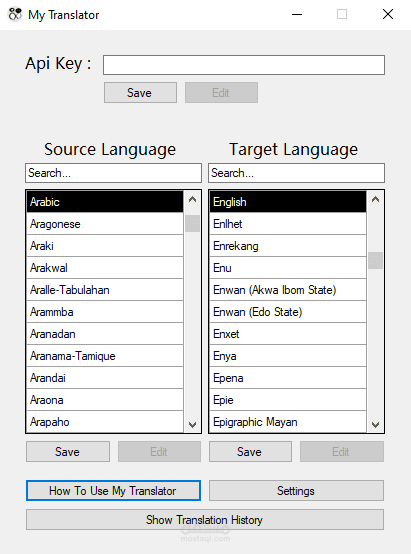Focus the Target Language search box
The height and width of the screenshot is (554, 411).
296,173
